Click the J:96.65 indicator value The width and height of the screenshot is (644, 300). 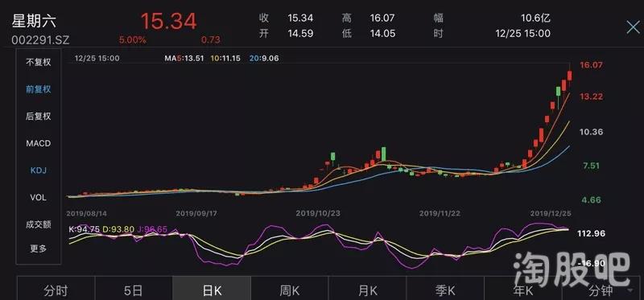point(152,229)
